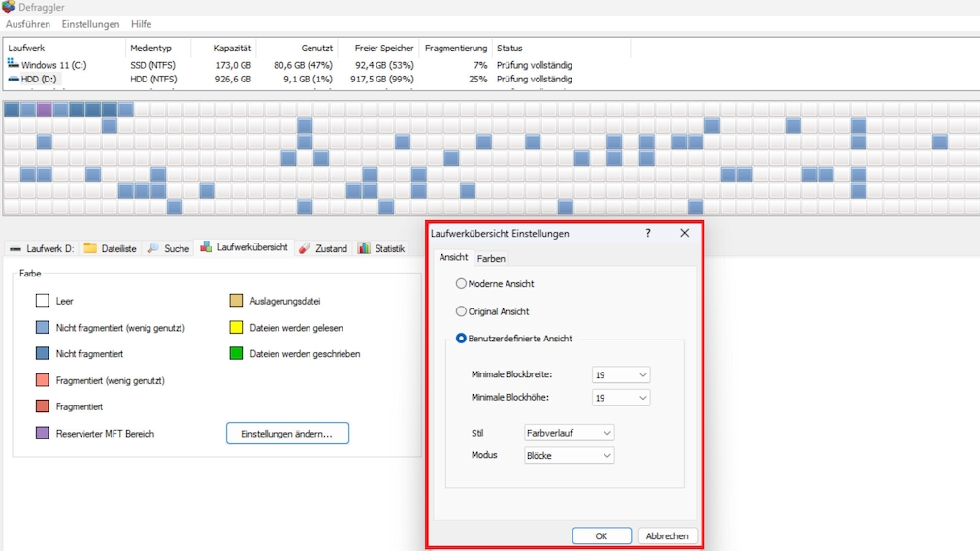Open the Dateiliste tab with folder icon
The image size is (980, 551).
[x=109, y=249]
